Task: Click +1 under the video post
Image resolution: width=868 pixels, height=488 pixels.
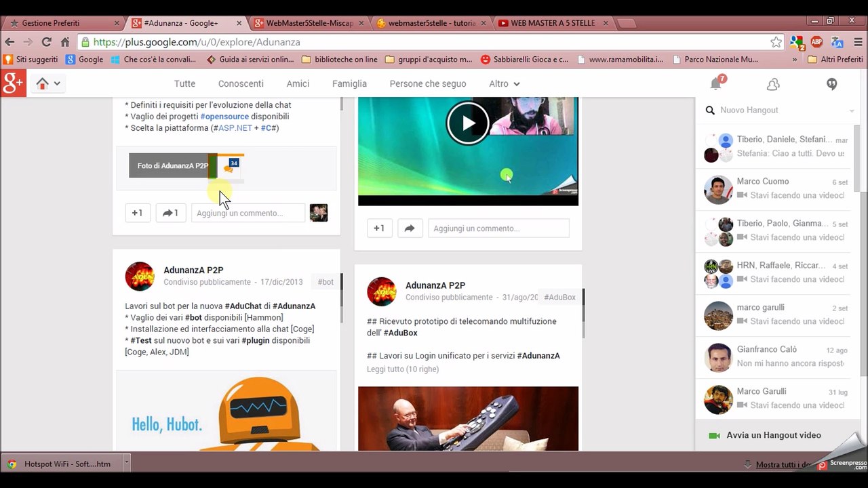Action: 380,228
